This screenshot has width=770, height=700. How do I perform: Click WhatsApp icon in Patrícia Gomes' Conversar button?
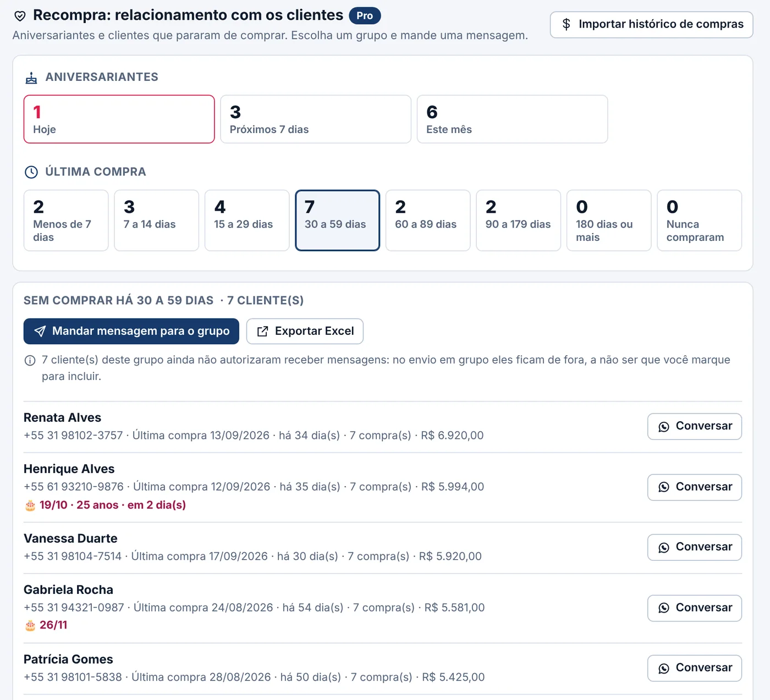664,669
